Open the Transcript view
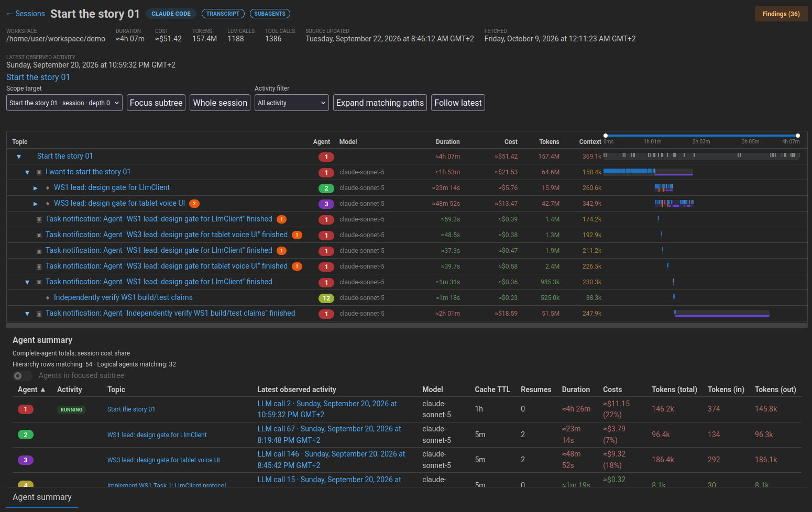Image resolution: width=812 pixels, height=512 pixels. (x=223, y=14)
